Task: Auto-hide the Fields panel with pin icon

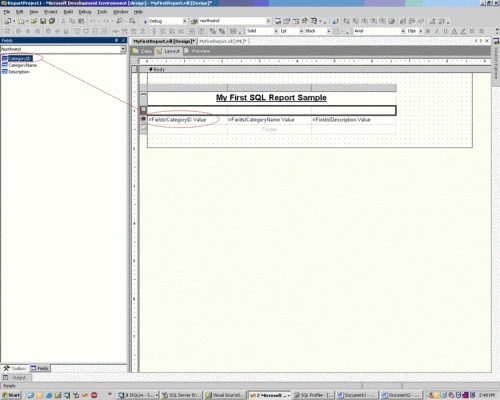Action: tap(116, 40)
